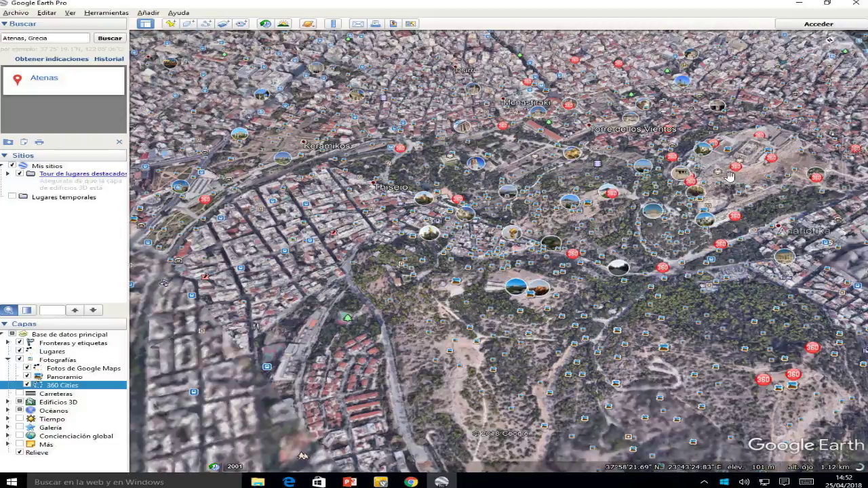Viewport: 868px width, 488px height.
Task: Toggle the sidebar panel toolbar button
Action: point(145,24)
